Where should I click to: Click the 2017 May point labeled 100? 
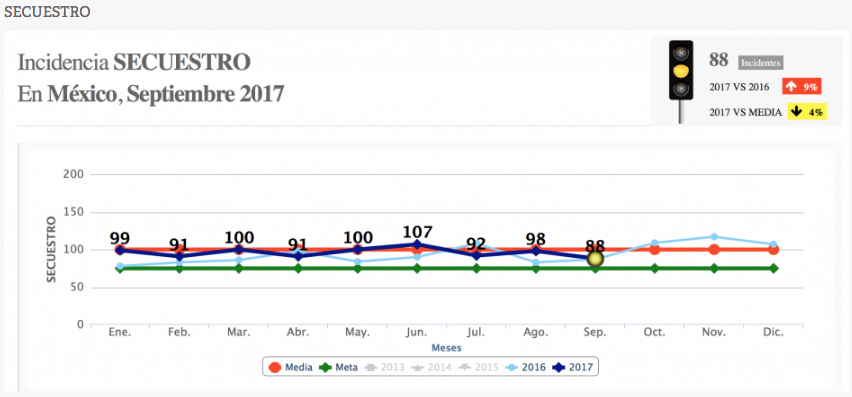coord(358,249)
